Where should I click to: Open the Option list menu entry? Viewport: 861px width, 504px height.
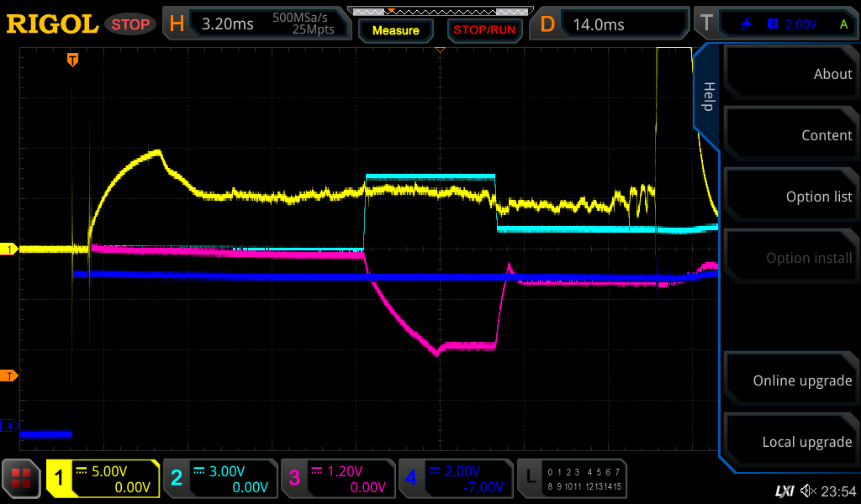tap(790, 197)
